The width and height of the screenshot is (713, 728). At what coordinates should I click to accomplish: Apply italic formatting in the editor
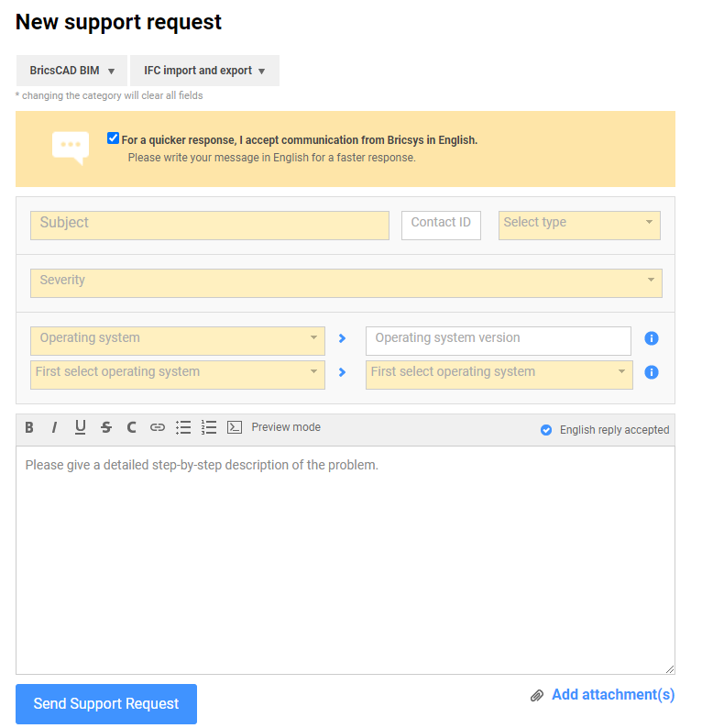54,427
